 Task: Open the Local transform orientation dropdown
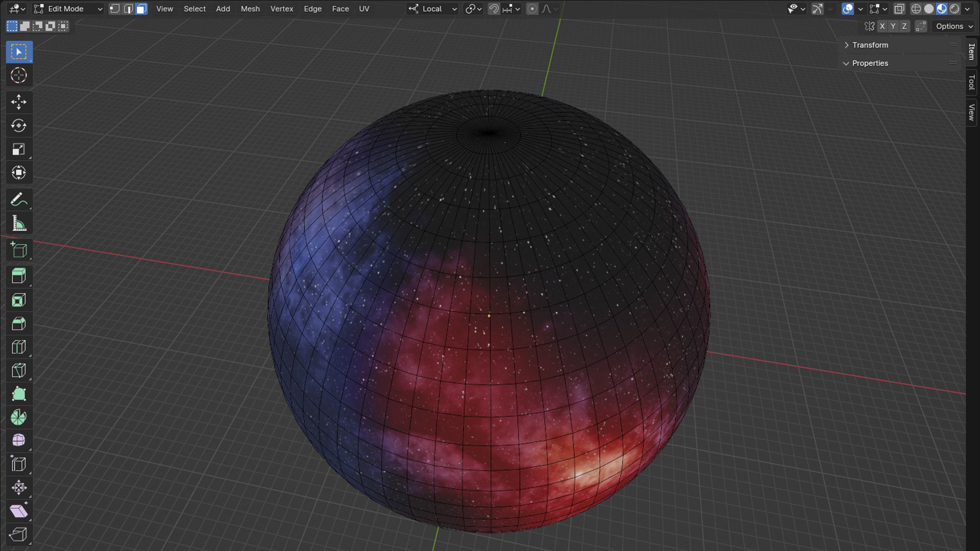click(x=432, y=9)
